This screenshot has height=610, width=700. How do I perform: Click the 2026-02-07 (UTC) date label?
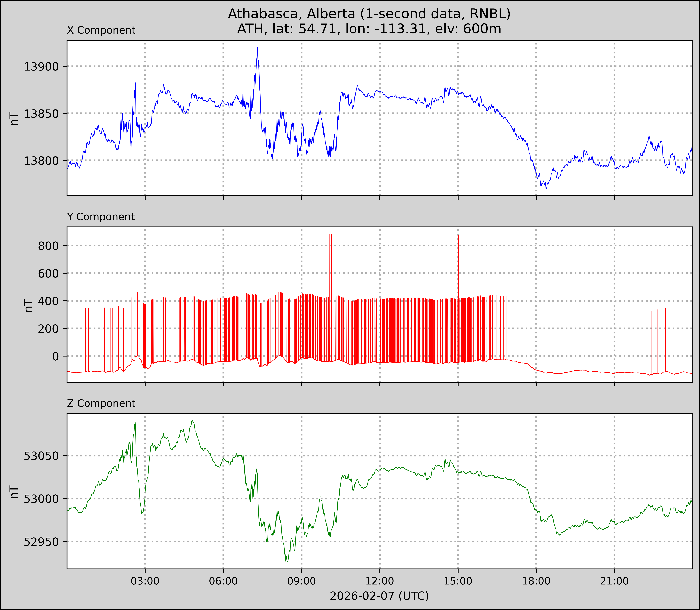[379, 596]
